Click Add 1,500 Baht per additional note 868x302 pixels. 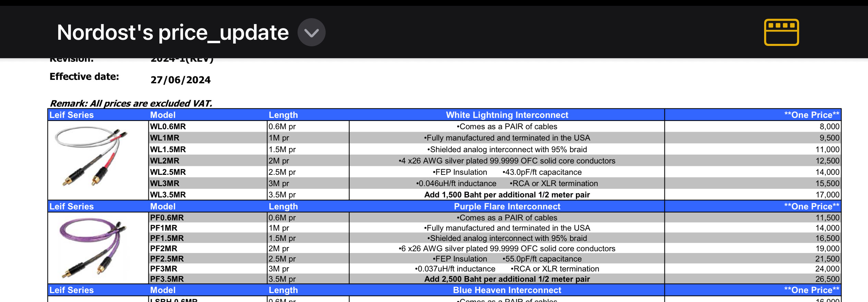click(507, 195)
